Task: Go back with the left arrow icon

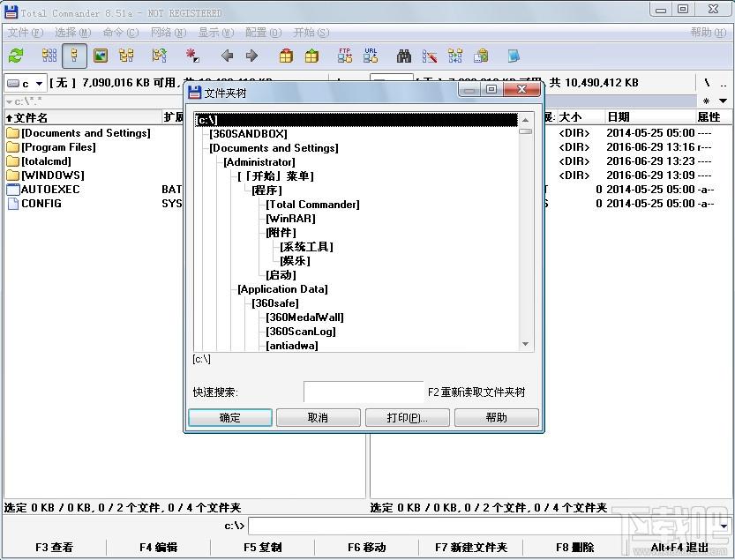Action: click(227, 56)
